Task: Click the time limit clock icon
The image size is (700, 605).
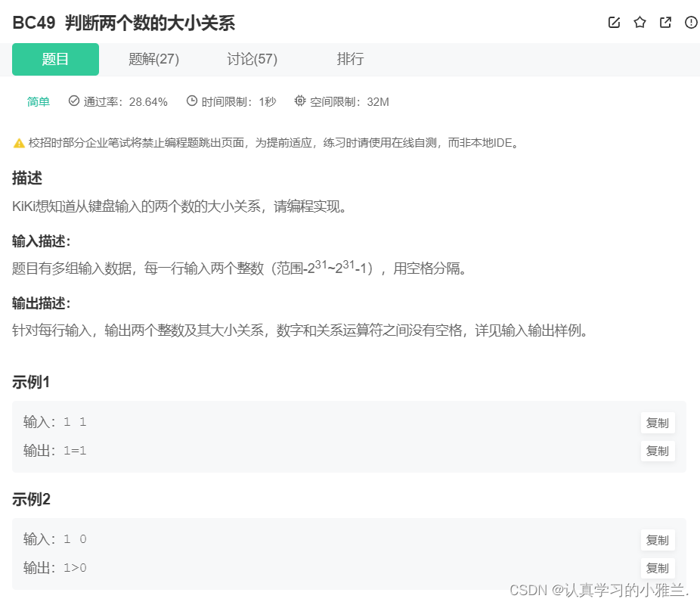Action: pyautogui.click(x=191, y=101)
